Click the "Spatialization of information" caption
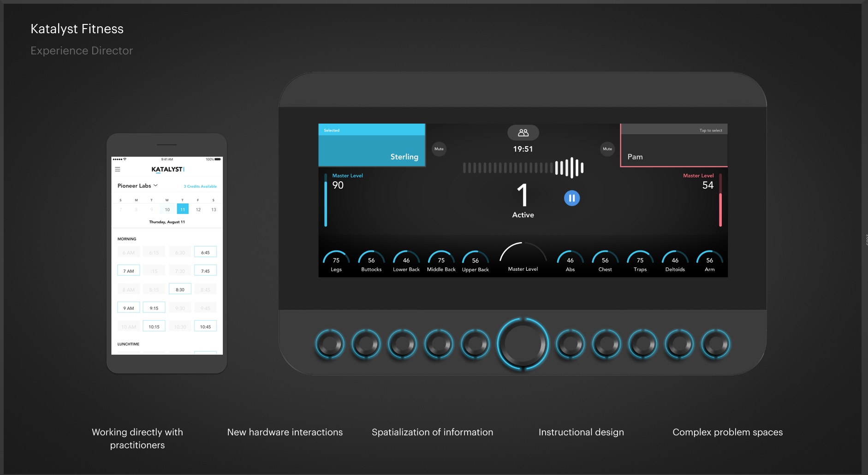 433,432
